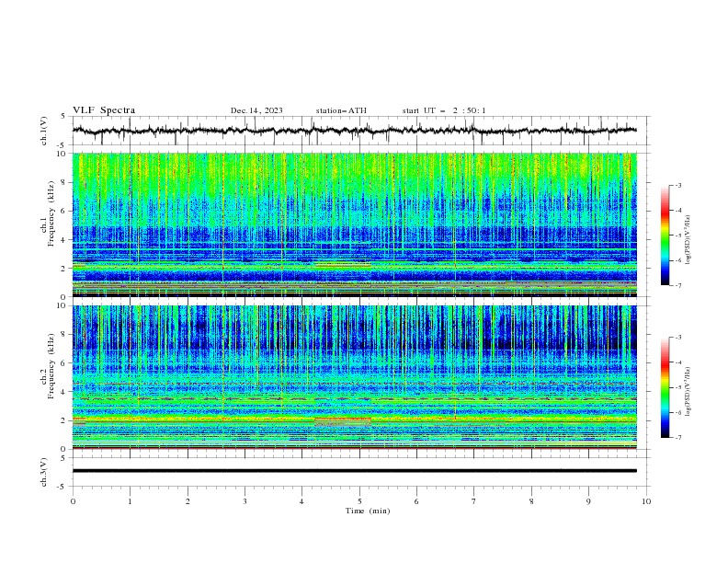The image size is (728, 563).
Task: Click the ch.2 Frequency (kHz) axis label
Action: tap(48, 366)
